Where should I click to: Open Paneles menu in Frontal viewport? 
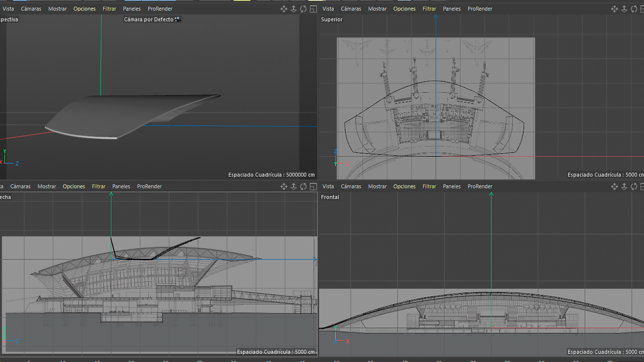pyautogui.click(x=452, y=187)
